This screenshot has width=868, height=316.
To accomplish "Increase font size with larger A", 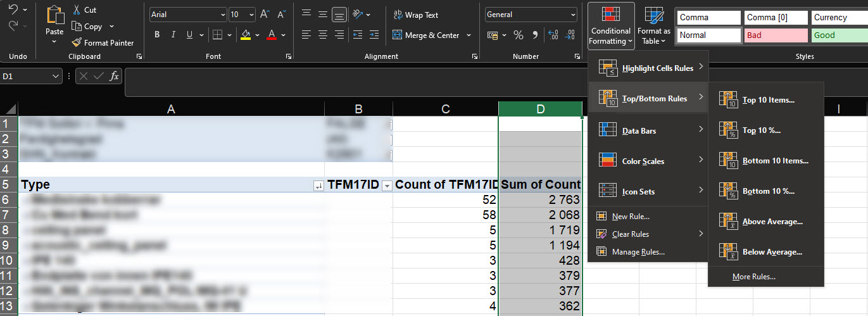I will [265, 15].
